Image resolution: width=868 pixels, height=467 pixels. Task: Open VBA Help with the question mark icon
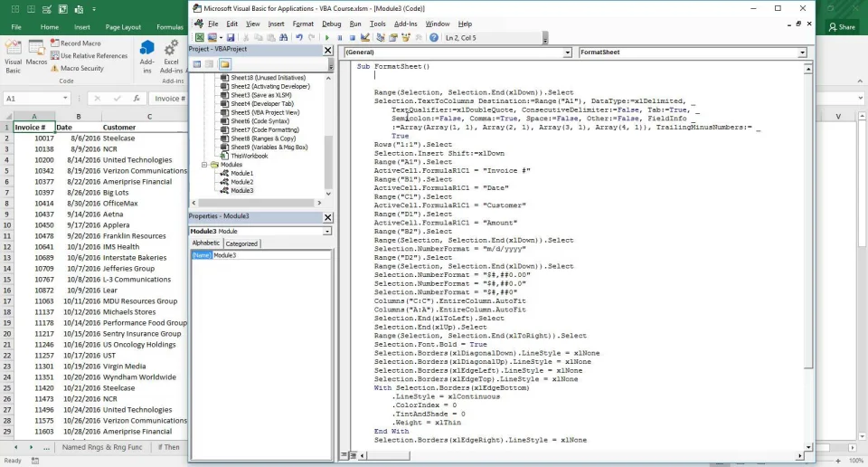click(x=434, y=38)
